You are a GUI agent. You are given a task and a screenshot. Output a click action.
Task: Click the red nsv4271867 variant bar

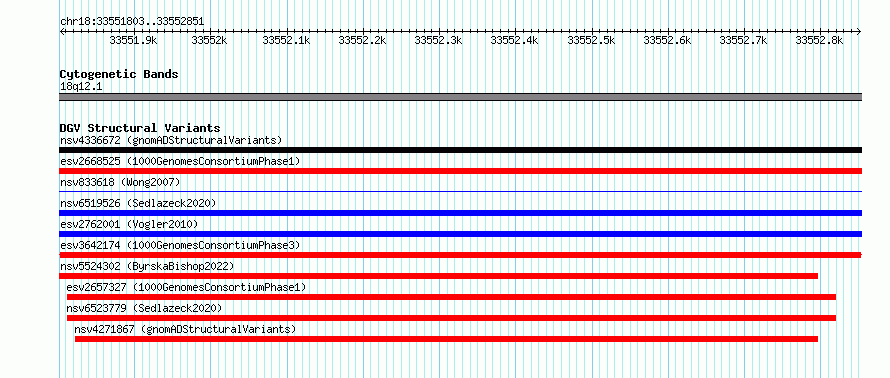[446, 339]
